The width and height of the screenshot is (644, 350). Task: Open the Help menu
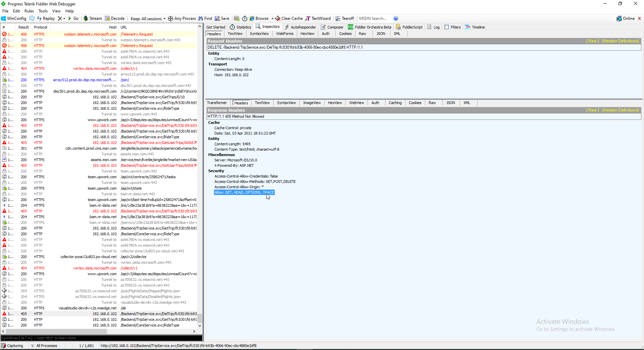pyautogui.click(x=69, y=11)
